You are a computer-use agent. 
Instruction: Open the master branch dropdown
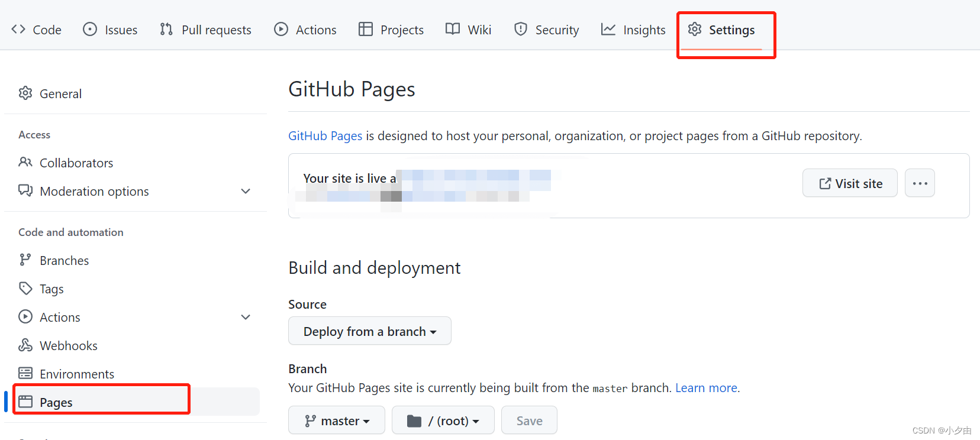point(337,420)
